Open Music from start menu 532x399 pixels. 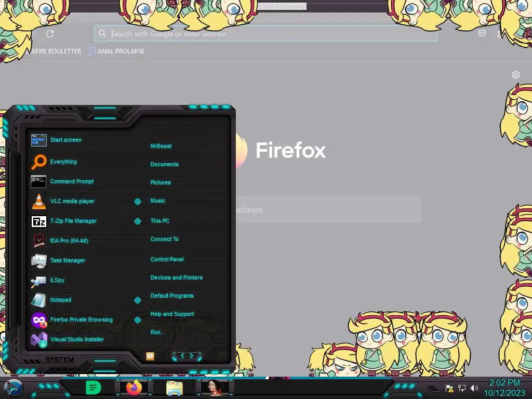[158, 201]
